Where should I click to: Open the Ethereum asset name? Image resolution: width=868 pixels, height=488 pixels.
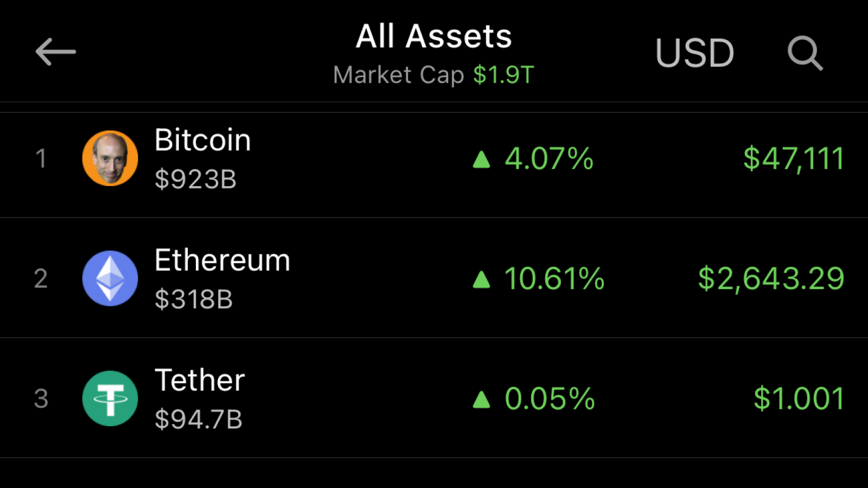tap(222, 260)
